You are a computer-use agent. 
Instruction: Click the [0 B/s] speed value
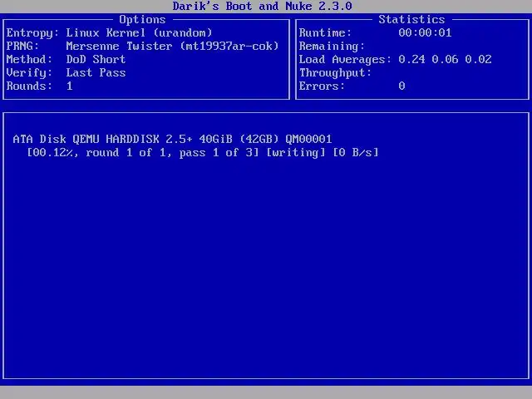355,153
